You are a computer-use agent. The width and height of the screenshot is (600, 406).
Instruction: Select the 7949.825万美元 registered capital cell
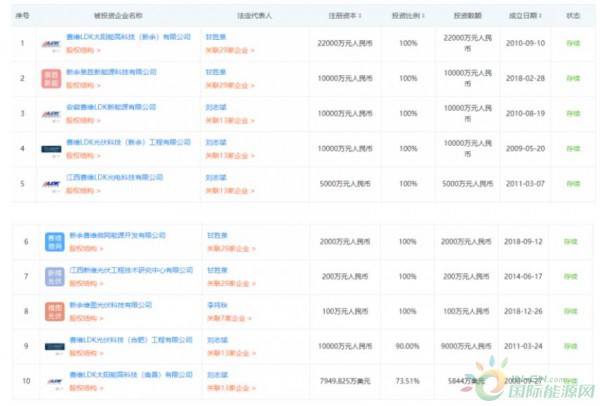[x=345, y=381]
